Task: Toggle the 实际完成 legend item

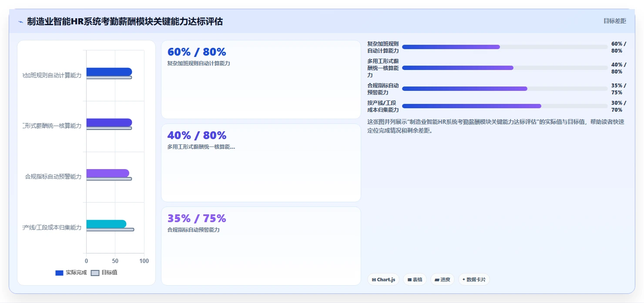Action: [71, 273]
